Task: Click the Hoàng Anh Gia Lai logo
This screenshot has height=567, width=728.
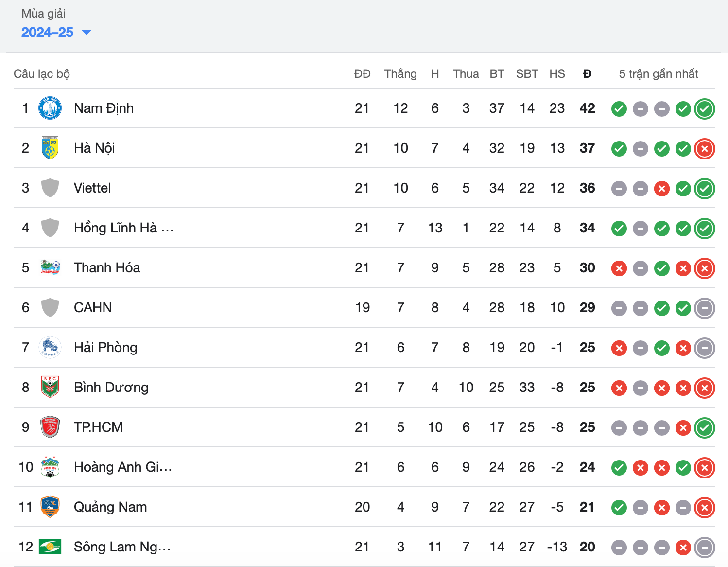Action: point(50,467)
